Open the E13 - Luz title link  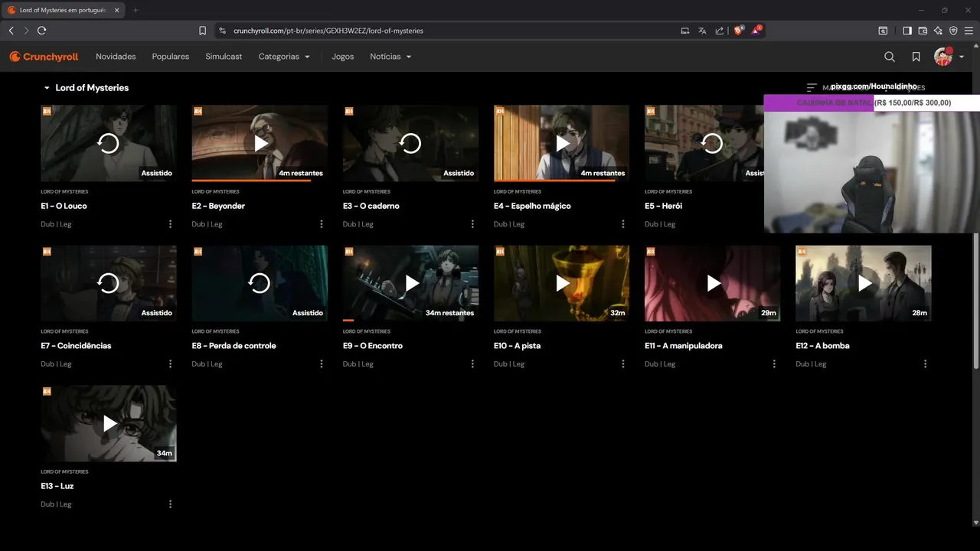coord(57,486)
